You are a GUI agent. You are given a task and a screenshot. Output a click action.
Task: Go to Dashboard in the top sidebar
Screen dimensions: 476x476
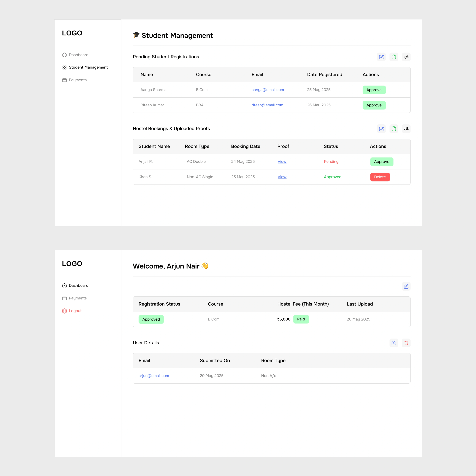(x=78, y=55)
